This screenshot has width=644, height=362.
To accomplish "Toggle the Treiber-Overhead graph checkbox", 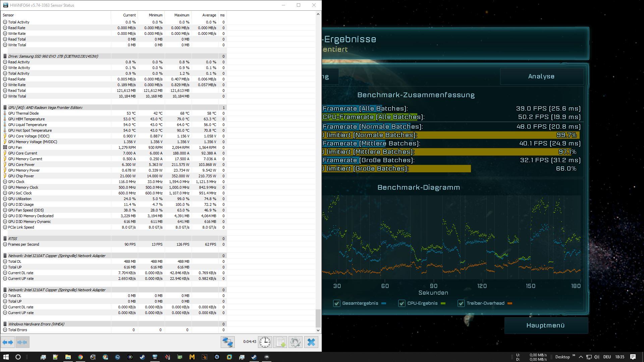I will point(461,303).
